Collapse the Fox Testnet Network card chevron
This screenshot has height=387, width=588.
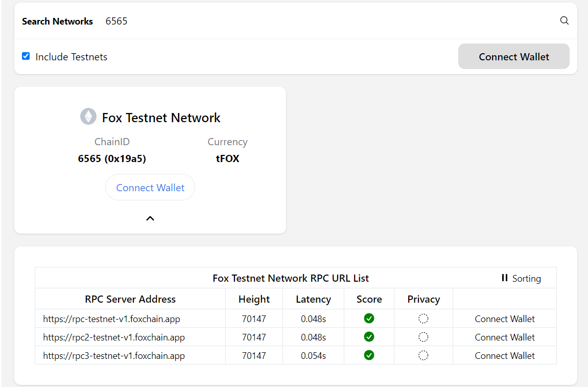150,218
